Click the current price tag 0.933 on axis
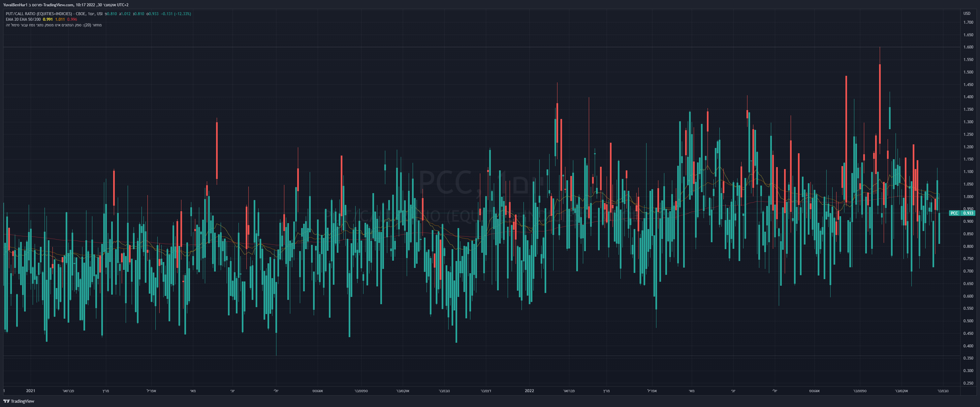 (968, 213)
